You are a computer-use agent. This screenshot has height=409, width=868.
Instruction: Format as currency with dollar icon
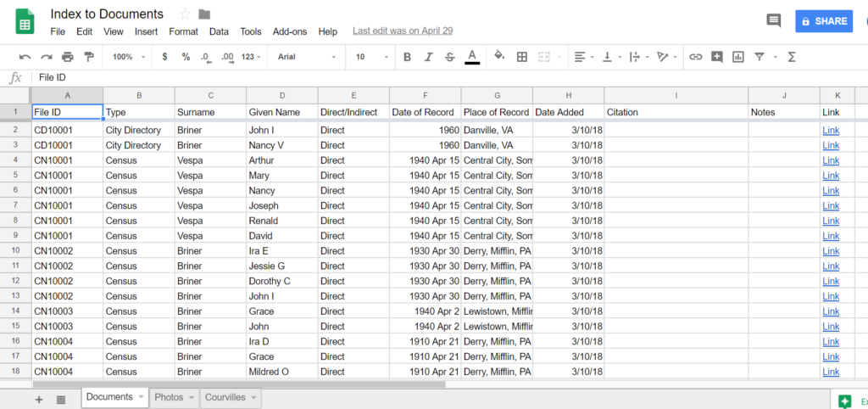[164, 57]
